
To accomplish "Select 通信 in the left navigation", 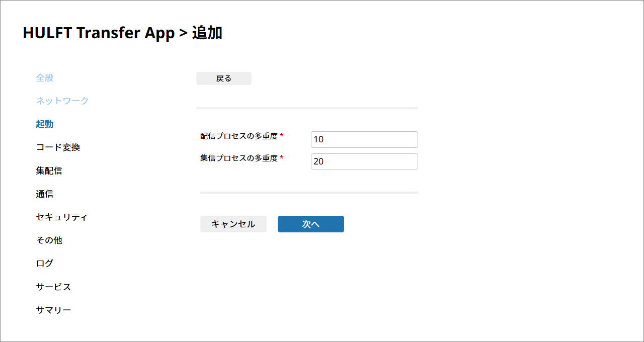I will [45, 194].
